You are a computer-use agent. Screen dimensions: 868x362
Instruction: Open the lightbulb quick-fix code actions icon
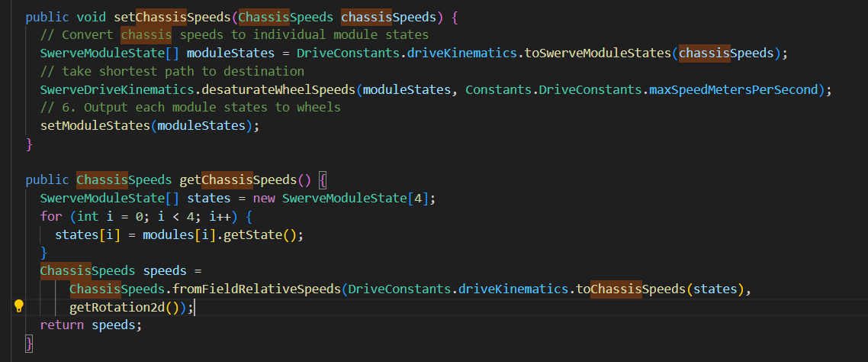[x=19, y=305]
